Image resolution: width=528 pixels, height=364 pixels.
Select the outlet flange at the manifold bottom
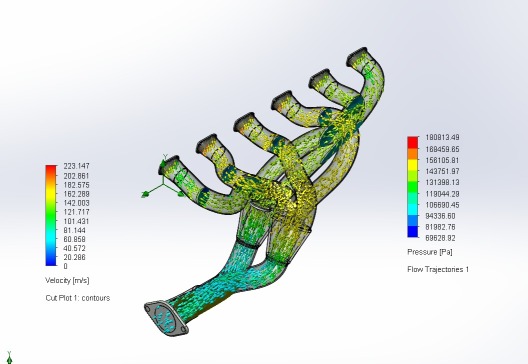[x=166, y=318]
